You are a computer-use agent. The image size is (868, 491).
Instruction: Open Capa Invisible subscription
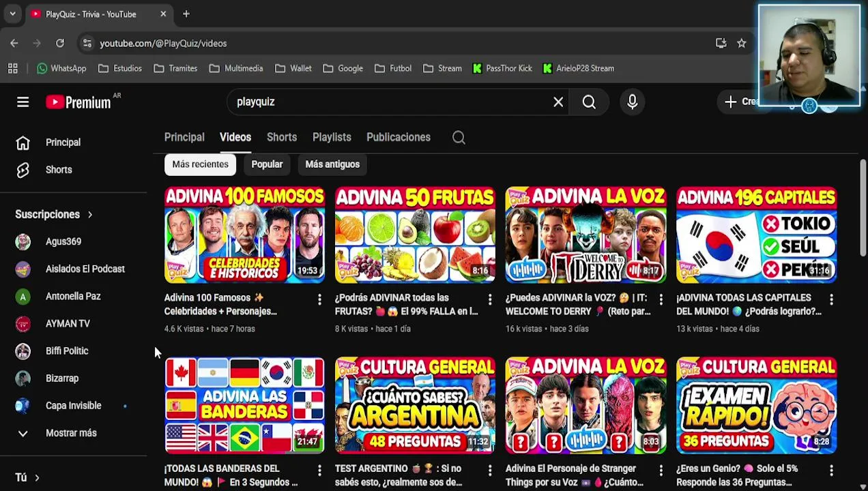(73, 405)
